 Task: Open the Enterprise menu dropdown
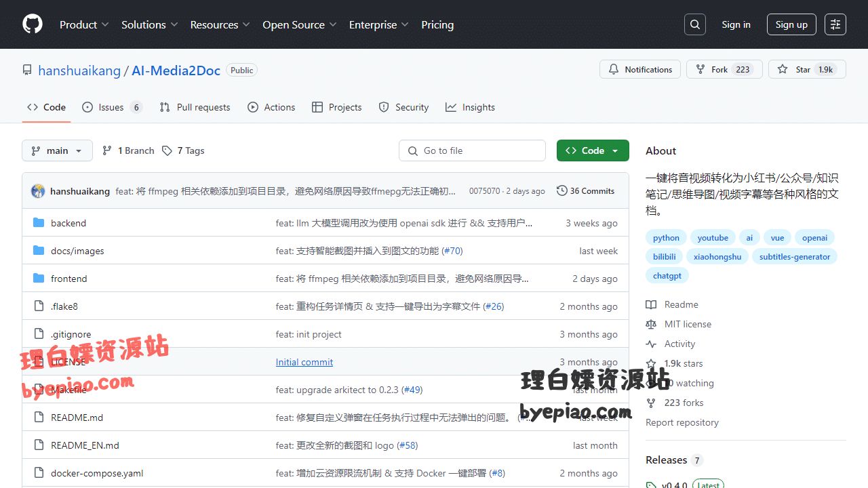379,24
